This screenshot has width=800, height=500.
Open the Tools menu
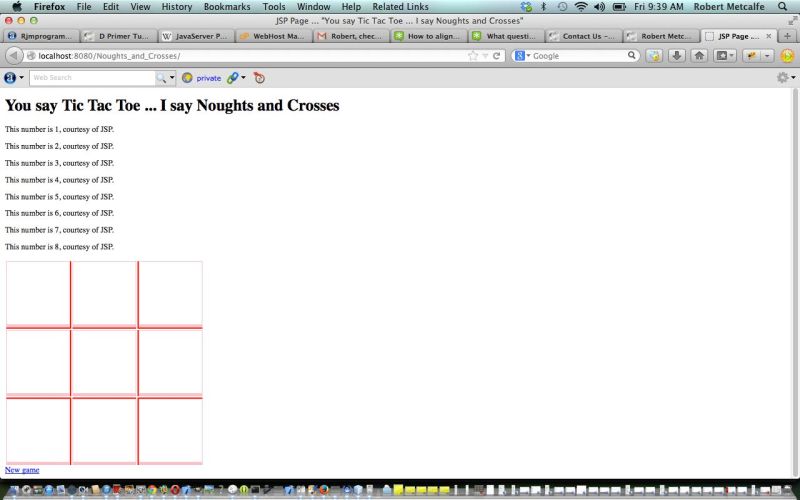[x=274, y=7]
